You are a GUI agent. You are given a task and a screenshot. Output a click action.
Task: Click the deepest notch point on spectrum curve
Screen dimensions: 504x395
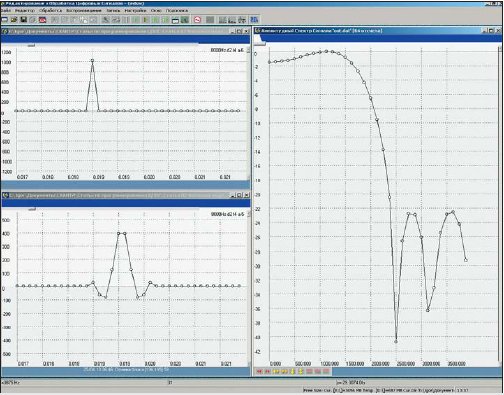point(396,342)
